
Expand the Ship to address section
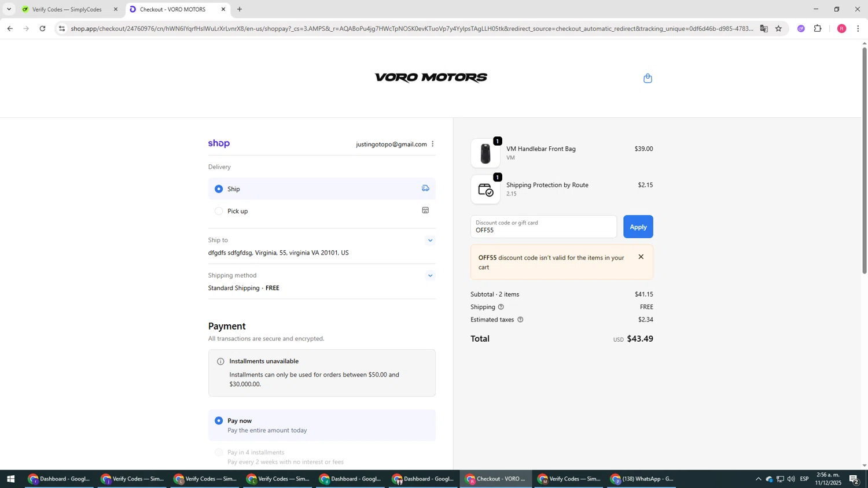point(430,241)
